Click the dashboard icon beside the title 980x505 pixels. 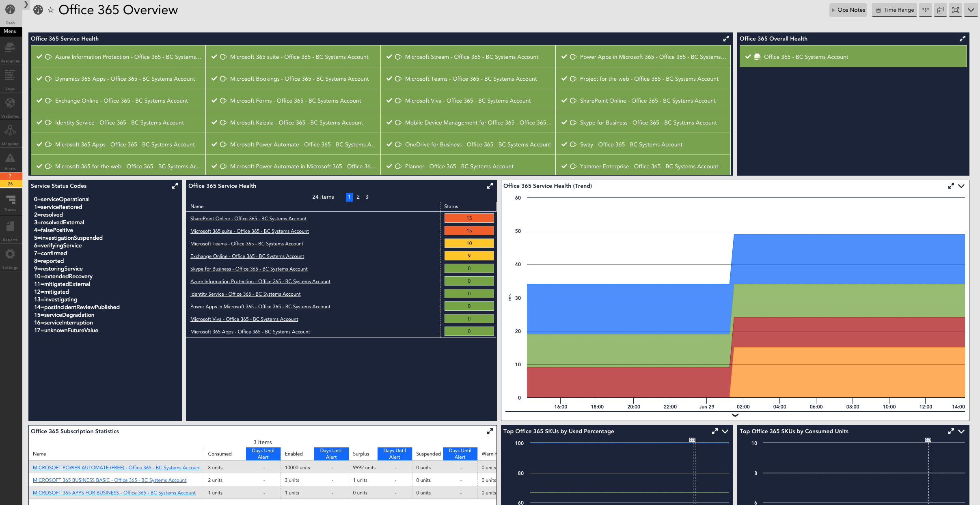point(38,10)
